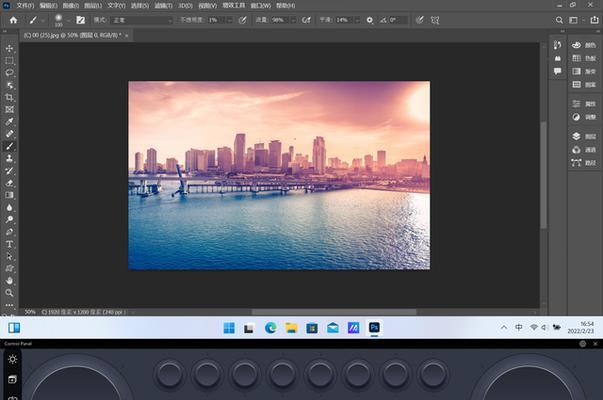This screenshot has height=400, width=603.
Task: Open the 文字(Y) menu
Action: pos(116,5)
